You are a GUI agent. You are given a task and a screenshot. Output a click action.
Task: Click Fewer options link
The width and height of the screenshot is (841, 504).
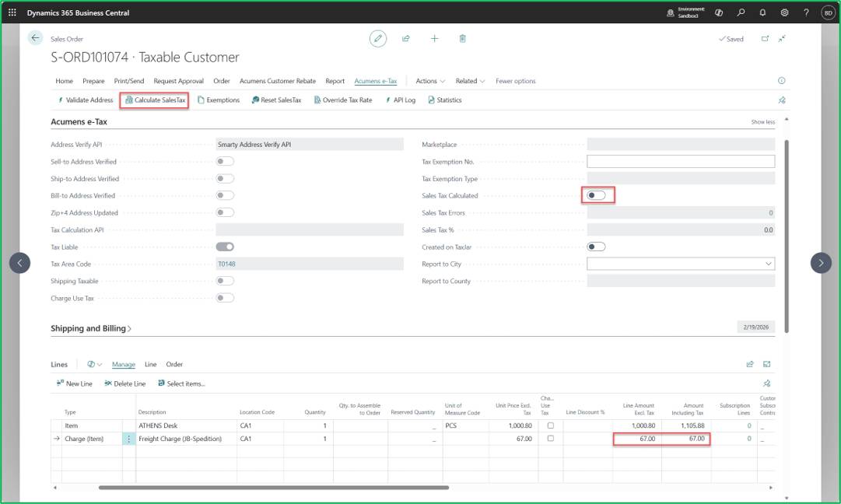516,81
